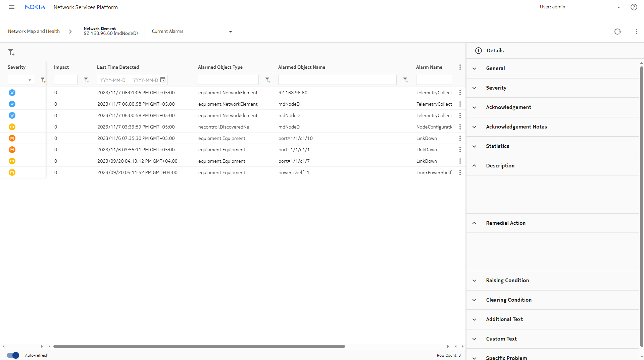Go to Network Map and Health breadcrumb
Viewport: 644px width, 360px height.
point(34,32)
